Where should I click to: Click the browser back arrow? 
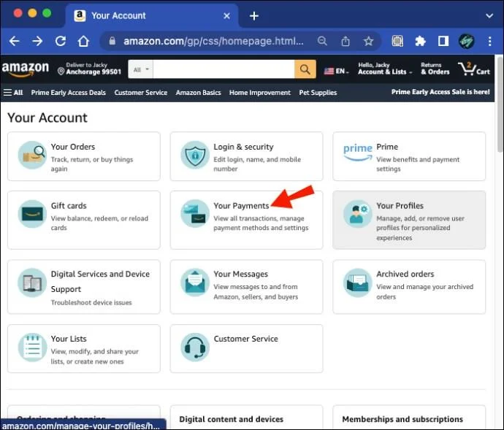tap(14, 41)
